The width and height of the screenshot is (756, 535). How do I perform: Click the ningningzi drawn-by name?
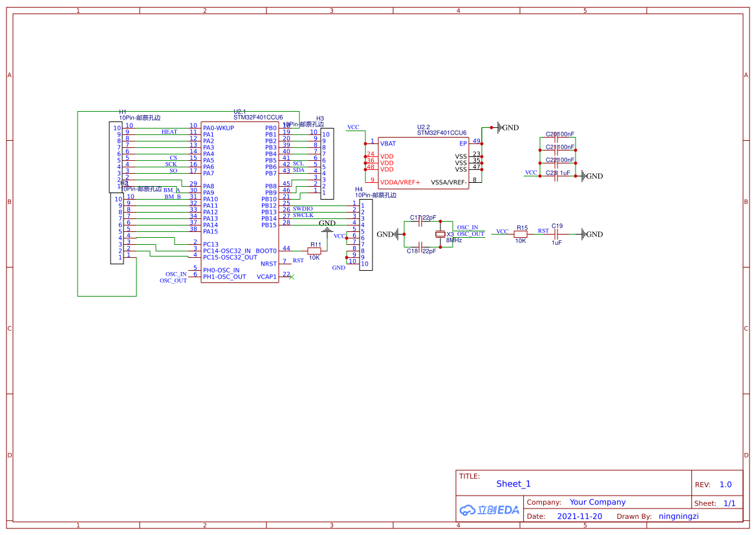tap(678, 516)
